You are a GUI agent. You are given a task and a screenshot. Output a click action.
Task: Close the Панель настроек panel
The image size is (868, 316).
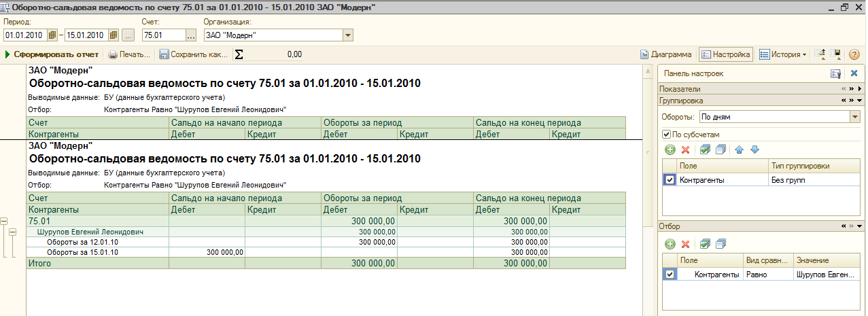854,73
